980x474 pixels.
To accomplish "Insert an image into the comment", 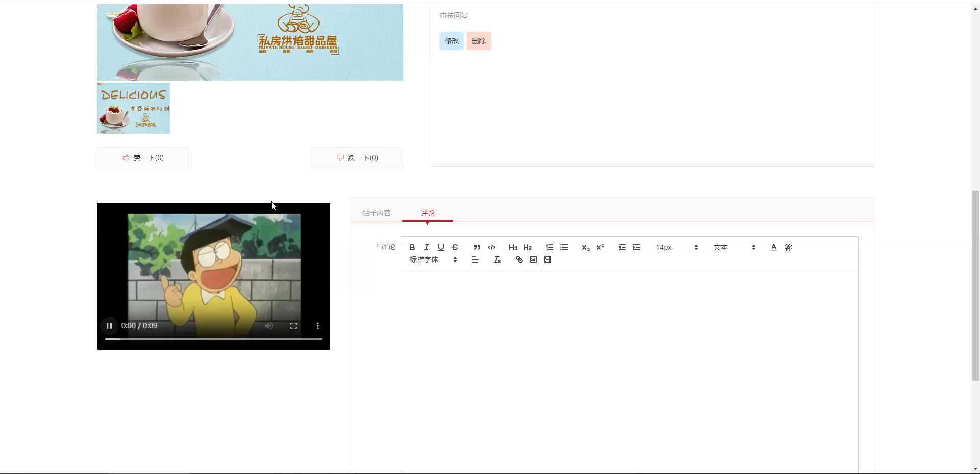I will pos(533,259).
